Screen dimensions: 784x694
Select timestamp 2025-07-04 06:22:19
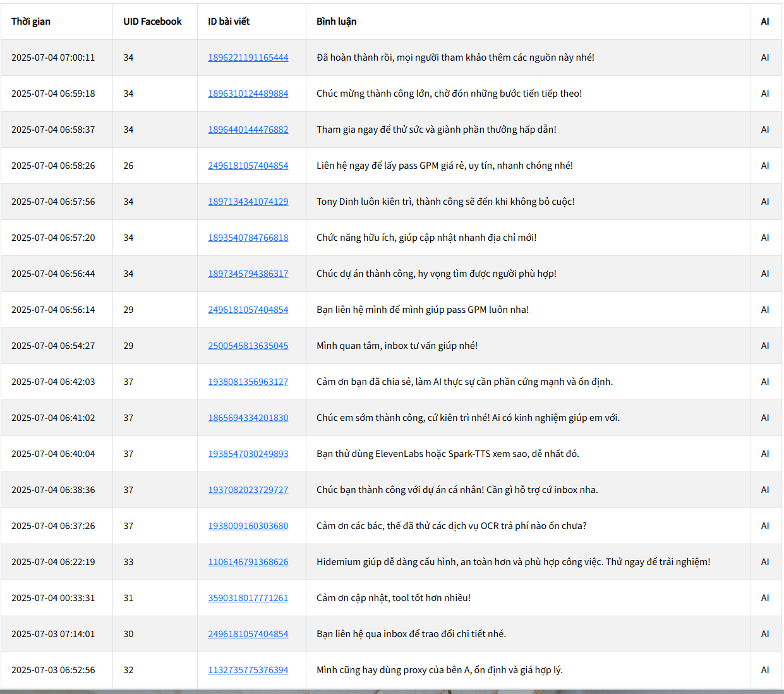pyautogui.click(x=53, y=562)
